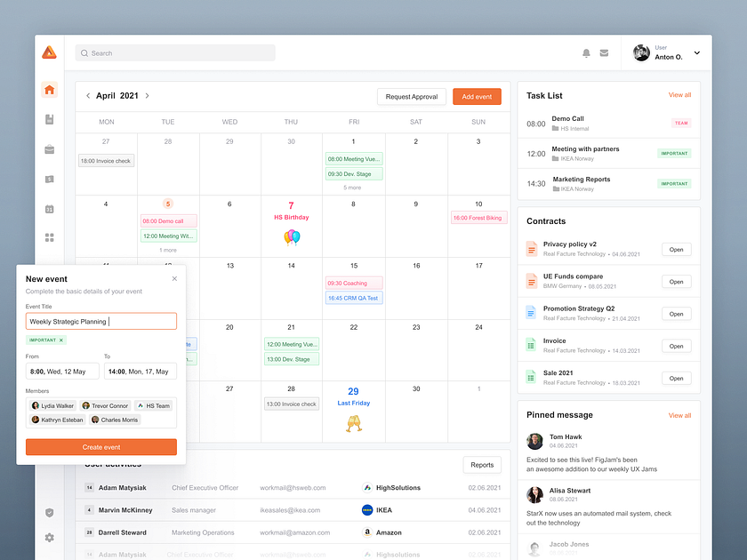Open the briefcase section in the sidebar
This screenshot has height=560, width=747.
point(50,149)
